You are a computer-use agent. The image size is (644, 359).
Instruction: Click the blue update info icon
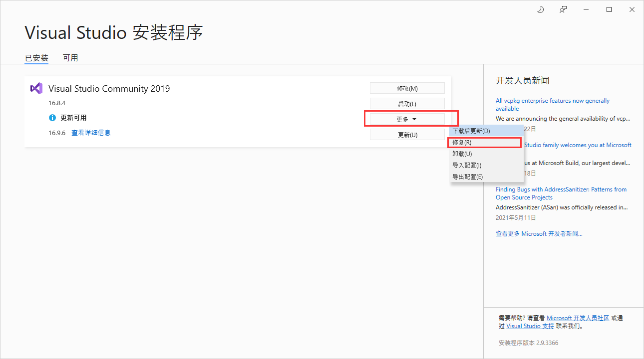pos(52,118)
